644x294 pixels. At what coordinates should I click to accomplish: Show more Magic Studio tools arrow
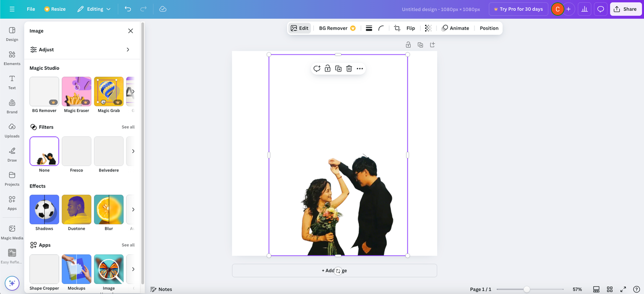click(x=133, y=91)
